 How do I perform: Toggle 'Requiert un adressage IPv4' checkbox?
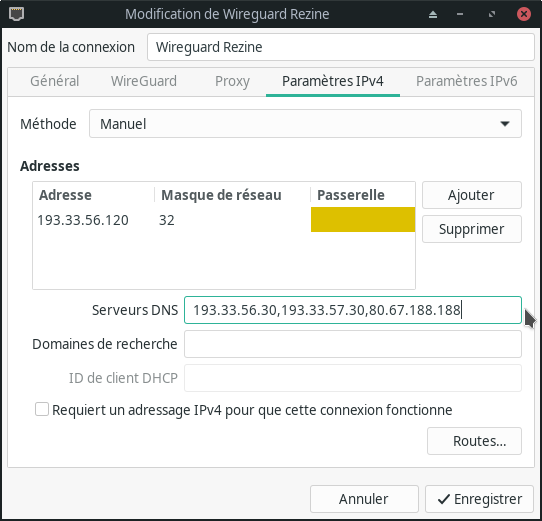pyautogui.click(x=42, y=409)
